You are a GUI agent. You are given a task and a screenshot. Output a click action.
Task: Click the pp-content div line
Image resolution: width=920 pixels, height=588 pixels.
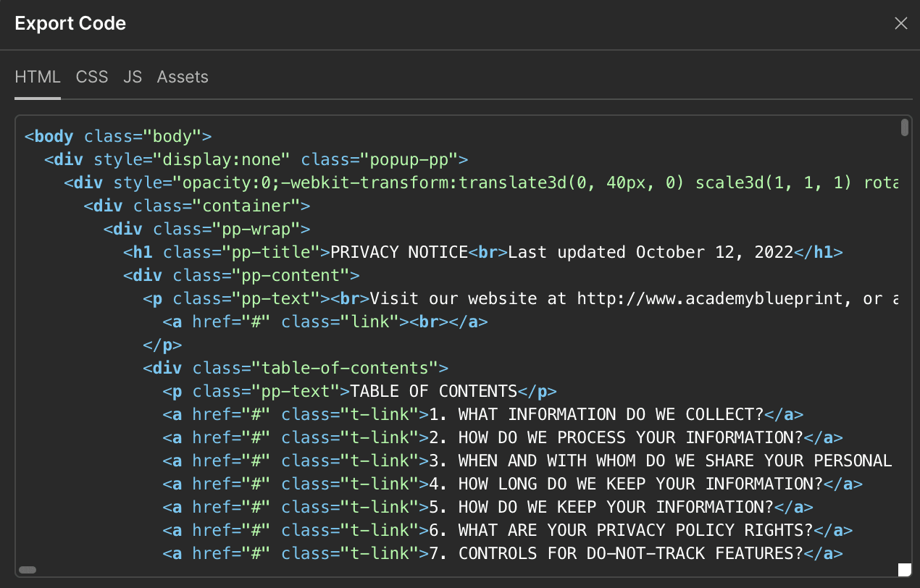click(241, 275)
